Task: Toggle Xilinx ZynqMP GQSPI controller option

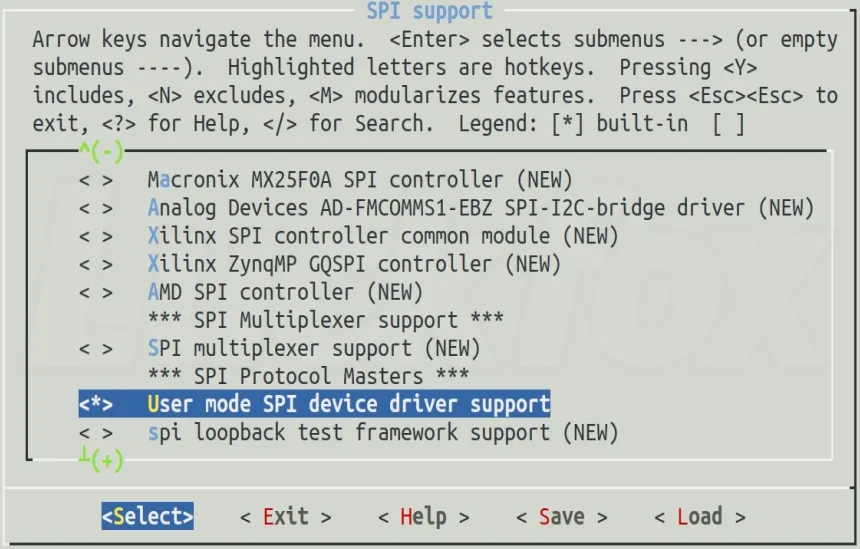Action: (96, 264)
